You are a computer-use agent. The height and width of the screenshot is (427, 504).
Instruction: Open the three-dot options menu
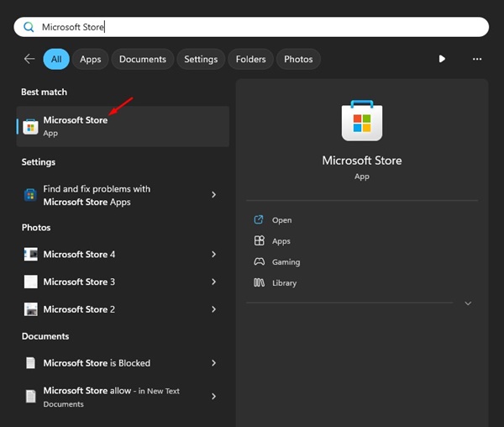477,59
